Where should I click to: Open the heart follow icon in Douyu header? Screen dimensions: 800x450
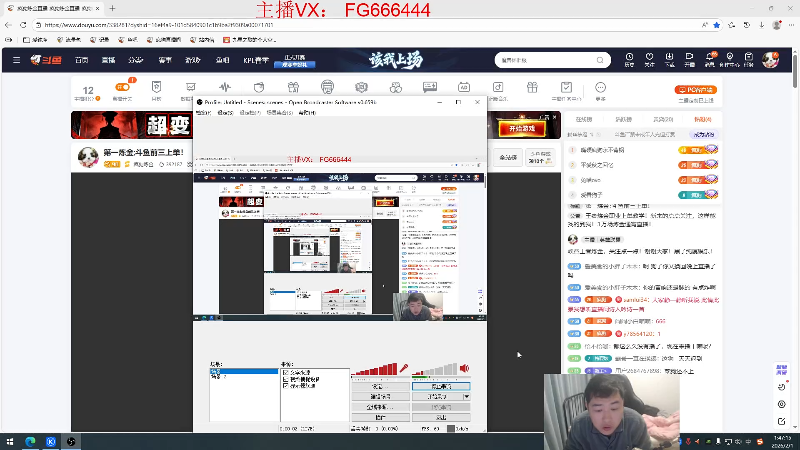pyautogui.click(x=649, y=59)
